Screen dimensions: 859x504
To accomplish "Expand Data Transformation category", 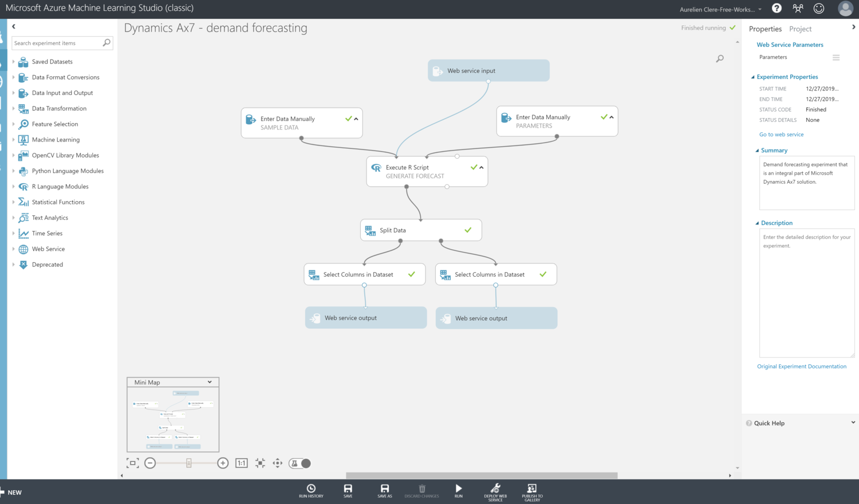I will 13,108.
